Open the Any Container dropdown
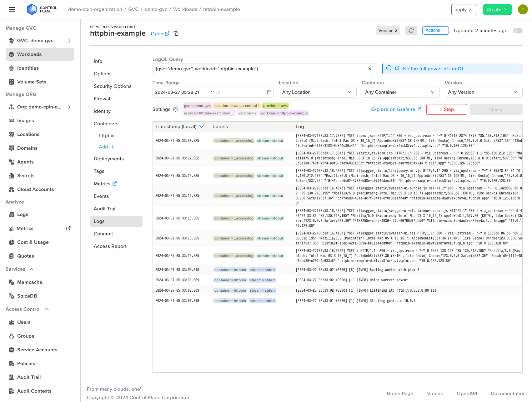The width and height of the screenshot is (532, 402). point(400,92)
